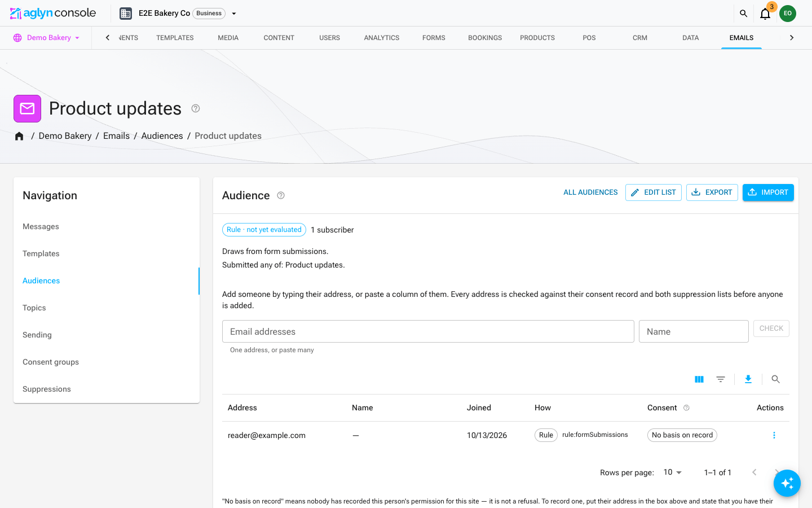Open the BOOKINGS tab
Screen dimensions: 812x508
click(485, 38)
